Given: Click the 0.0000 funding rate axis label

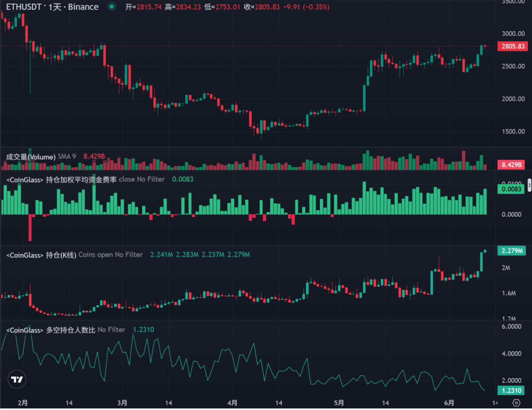Looking at the screenshot, I should pos(511,215).
